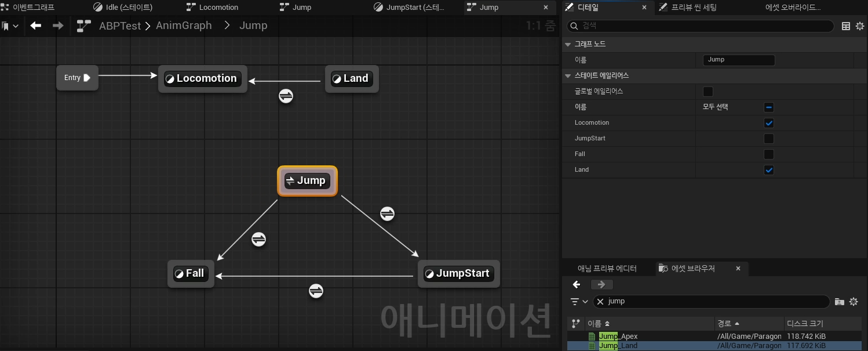Click AnimGraph in the breadcrumb
Viewport: 868px width, 351px height.
click(x=184, y=26)
